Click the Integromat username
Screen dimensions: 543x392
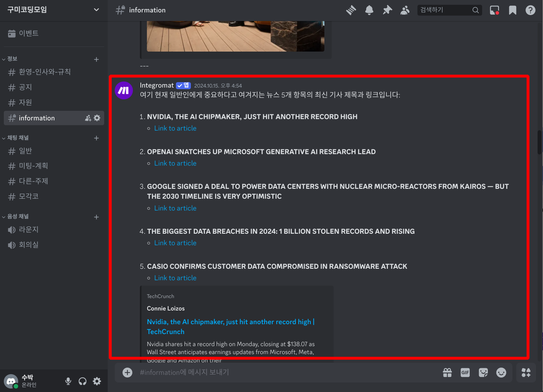[157, 85]
